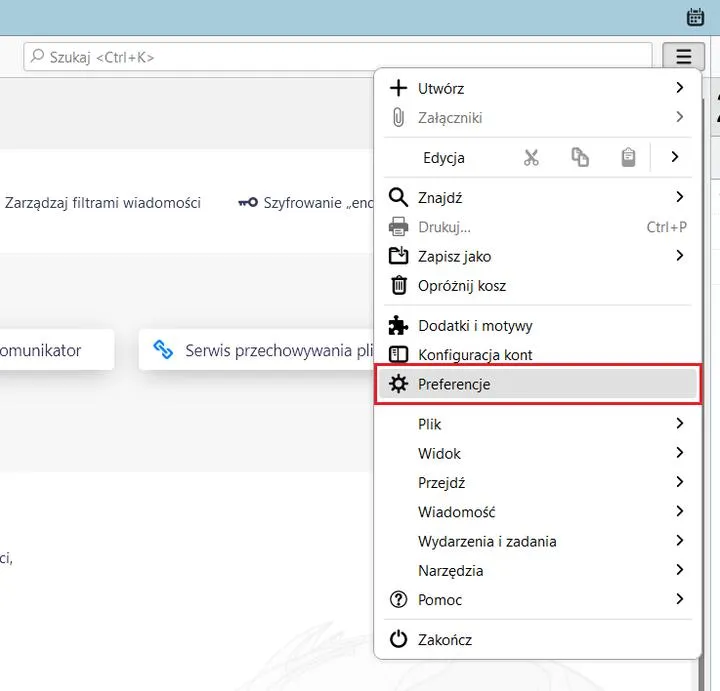
Task: Expand the Edycja submenu arrow
Action: (x=674, y=157)
